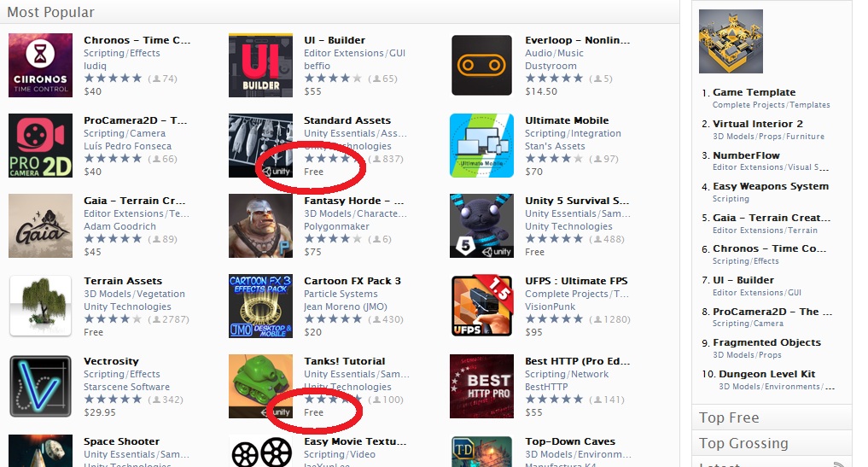Open the Dungeon Level Kit entry
868x467 pixels.
click(x=766, y=374)
